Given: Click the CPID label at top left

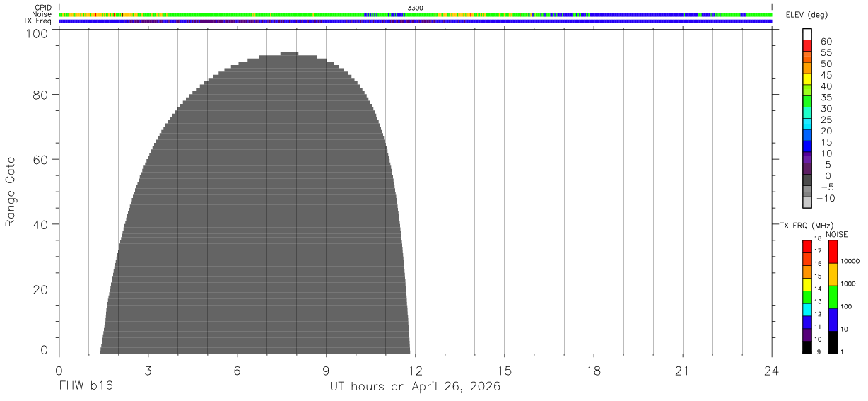Looking at the screenshot, I should (42, 8).
